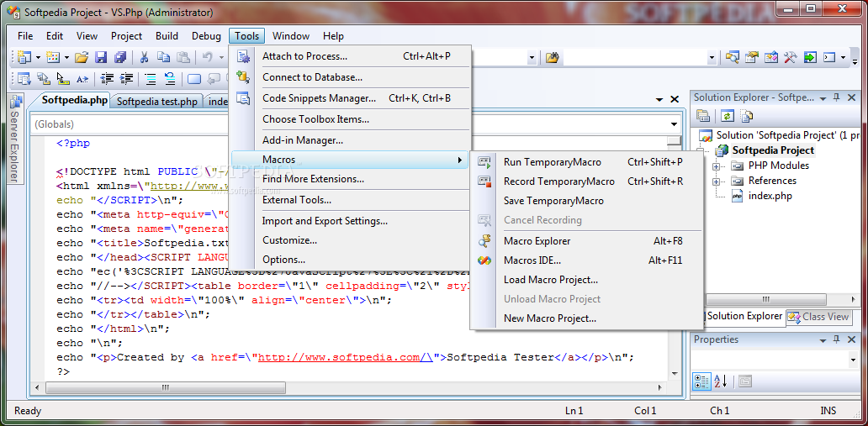
Task: Click Refresh icon in Solution Explorer toolbar
Action: click(x=727, y=116)
